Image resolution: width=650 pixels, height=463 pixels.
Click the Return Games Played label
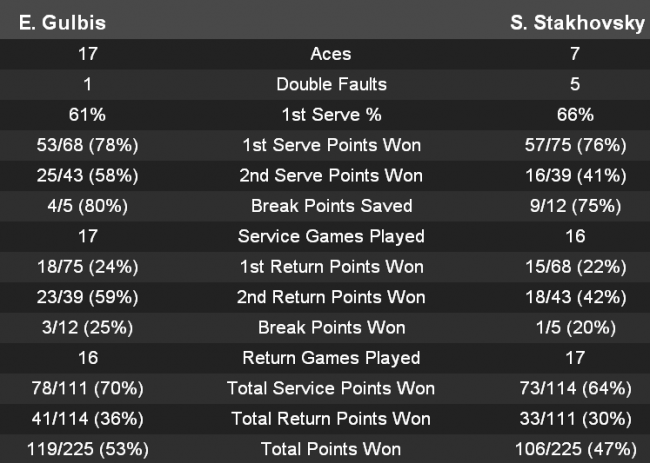point(331,358)
